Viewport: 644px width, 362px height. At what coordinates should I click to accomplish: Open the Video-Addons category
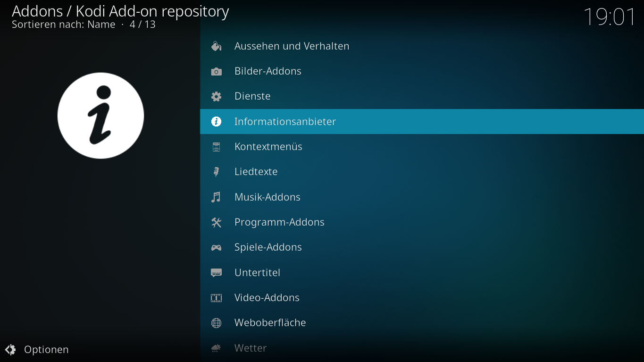pyautogui.click(x=422, y=298)
